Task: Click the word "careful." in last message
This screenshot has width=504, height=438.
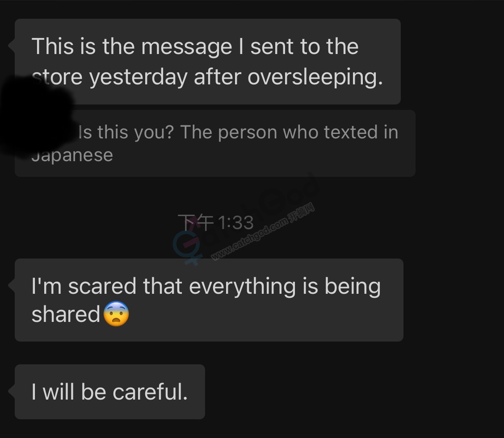Action: click(x=150, y=392)
